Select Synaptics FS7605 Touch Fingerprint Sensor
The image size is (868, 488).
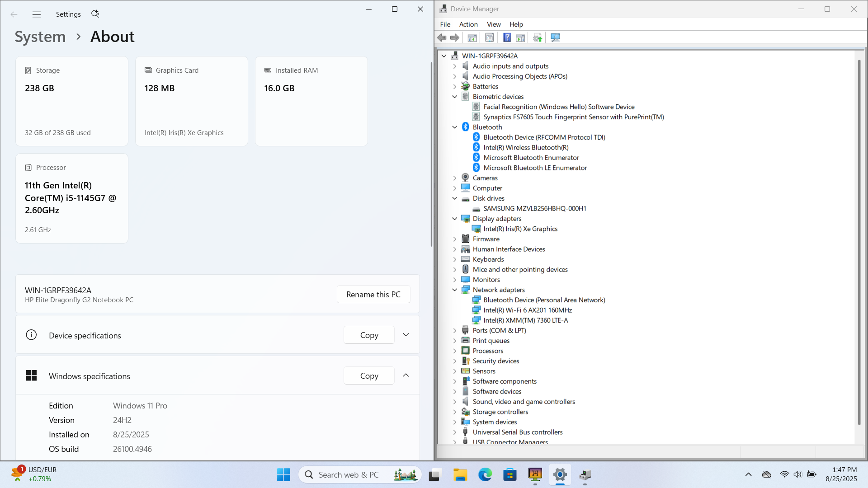pos(574,117)
